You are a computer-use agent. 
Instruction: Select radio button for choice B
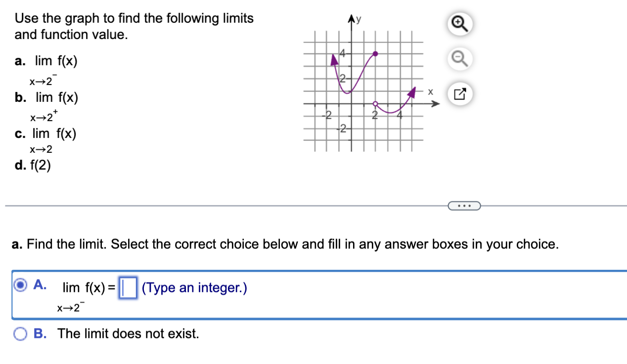(21, 334)
